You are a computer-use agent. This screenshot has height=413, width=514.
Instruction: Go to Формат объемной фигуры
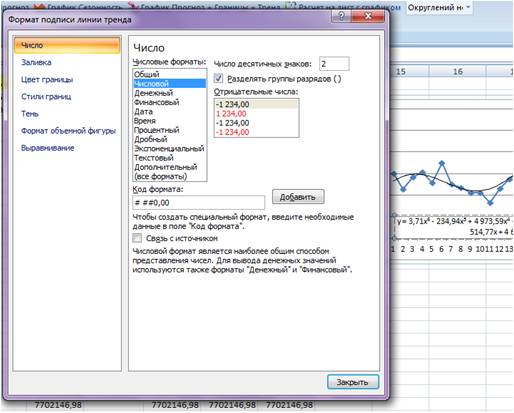tap(68, 131)
